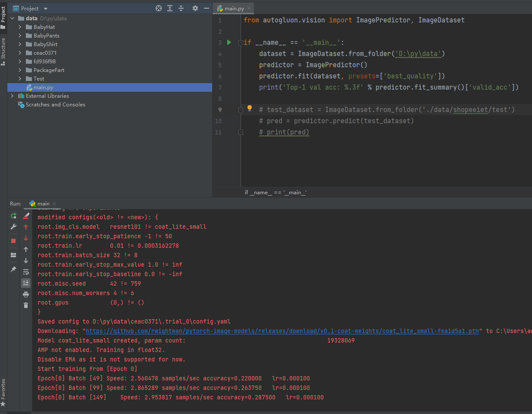Select main.py in project tree

(43, 87)
